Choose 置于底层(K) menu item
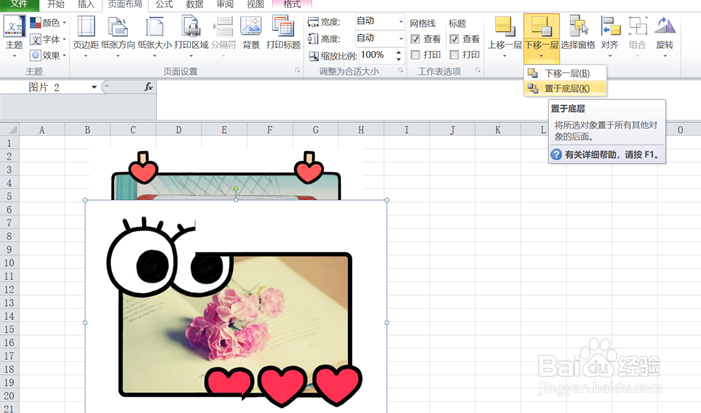Image resolution: width=701 pixels, height=413 pixels. pos(565,88)
